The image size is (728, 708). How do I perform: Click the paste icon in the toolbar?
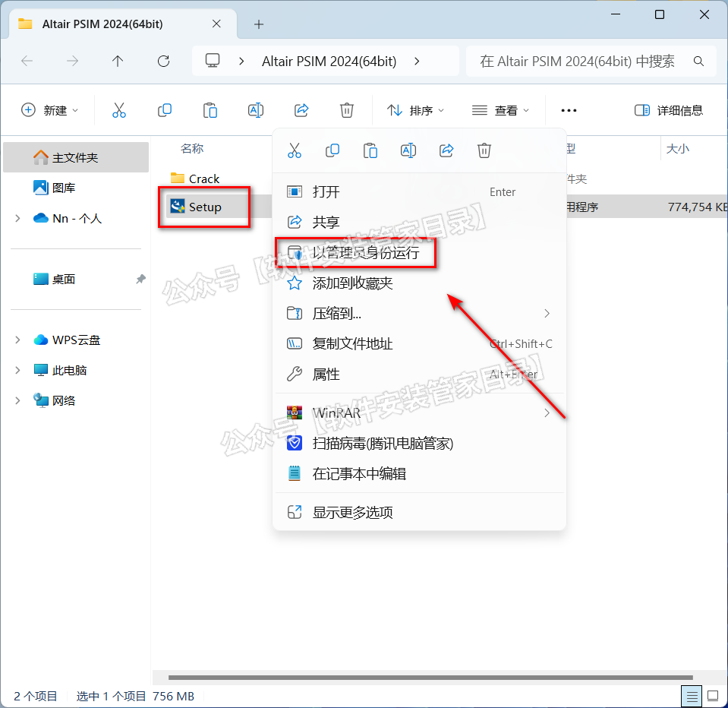210,110
